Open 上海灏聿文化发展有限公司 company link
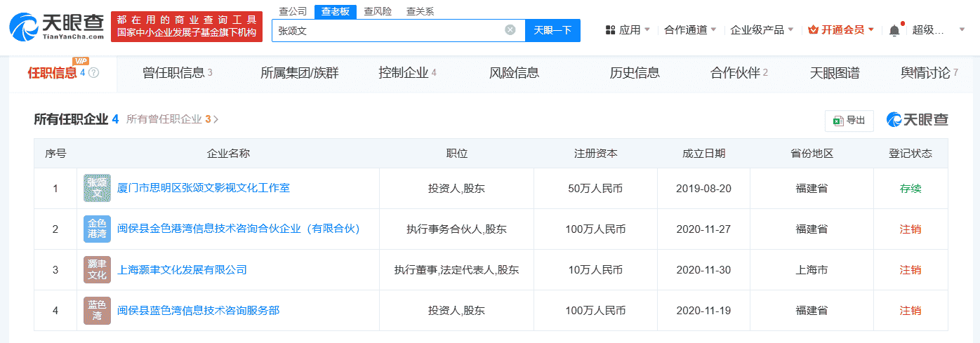This screenshot has height=343, width=980. pos(182,269)
